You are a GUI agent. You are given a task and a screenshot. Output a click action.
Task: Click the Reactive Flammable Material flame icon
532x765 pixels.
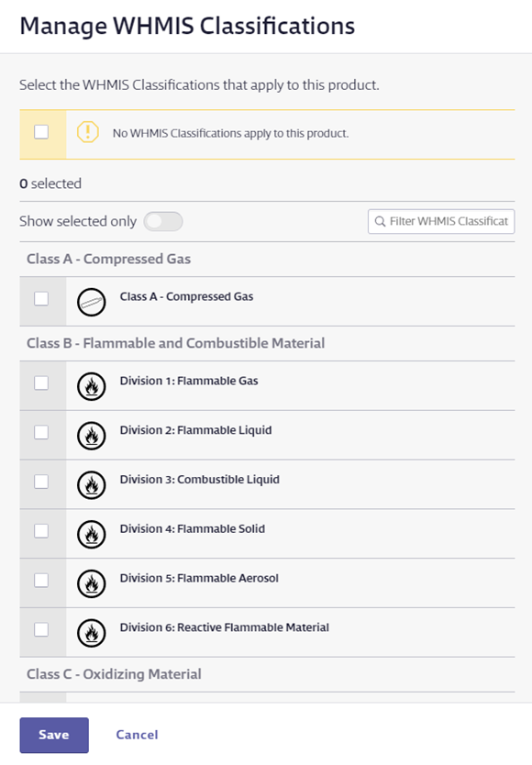(x=92, y=633)
